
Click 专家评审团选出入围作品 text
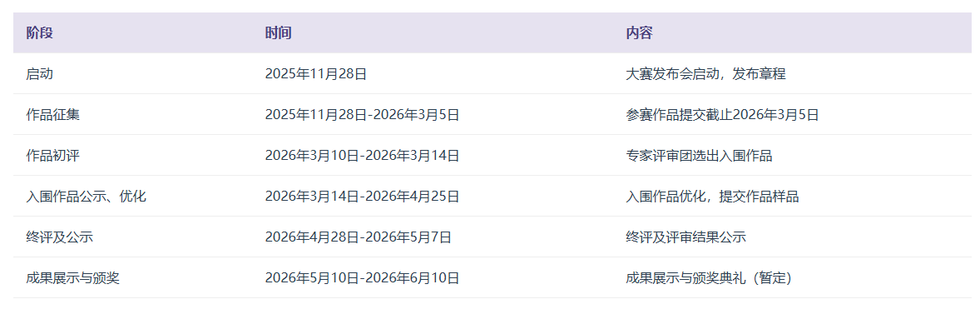click(699, 156)
